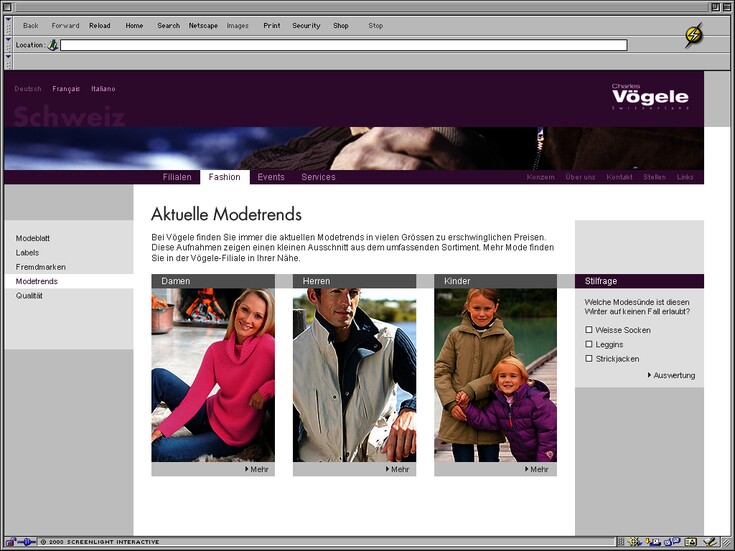Open Mehr under Herren photo
This screenshot has height=551, width=735.
[x=399, y=469]
